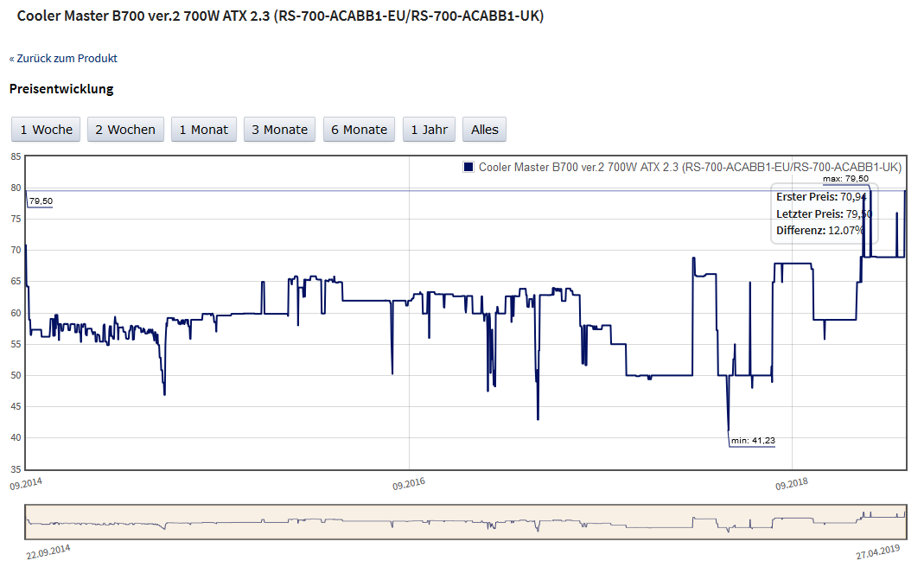The image size is (924, 567).
Task: Click the product title Cooler Master B700 ver.2
Action: (x=280, y=16)
